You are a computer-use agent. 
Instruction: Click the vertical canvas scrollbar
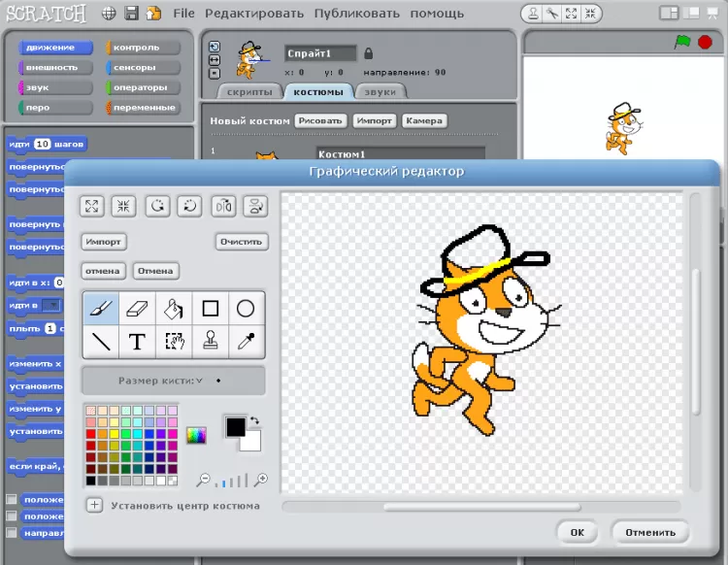pyautogui.click(x=695, y=341)
